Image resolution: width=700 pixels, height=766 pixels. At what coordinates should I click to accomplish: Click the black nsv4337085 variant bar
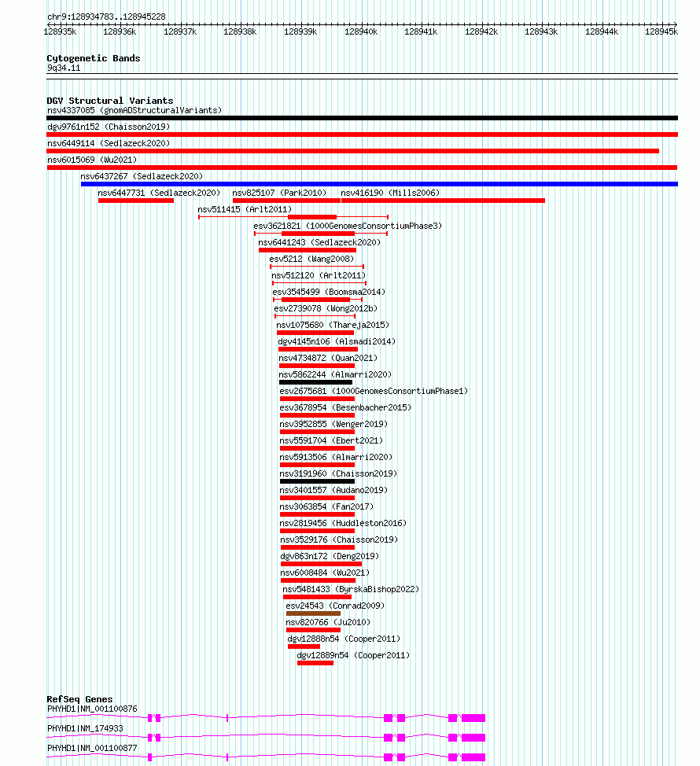pos(363,118)
